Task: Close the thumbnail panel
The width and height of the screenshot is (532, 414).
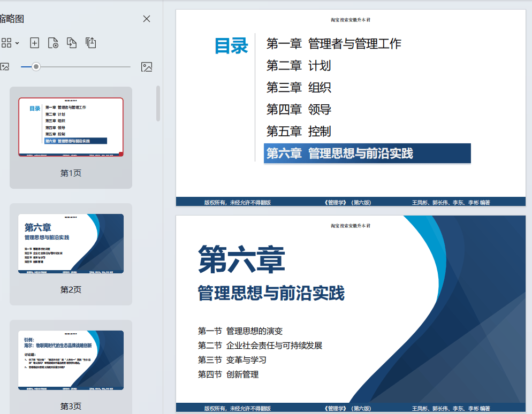Action: click(146, 19)
